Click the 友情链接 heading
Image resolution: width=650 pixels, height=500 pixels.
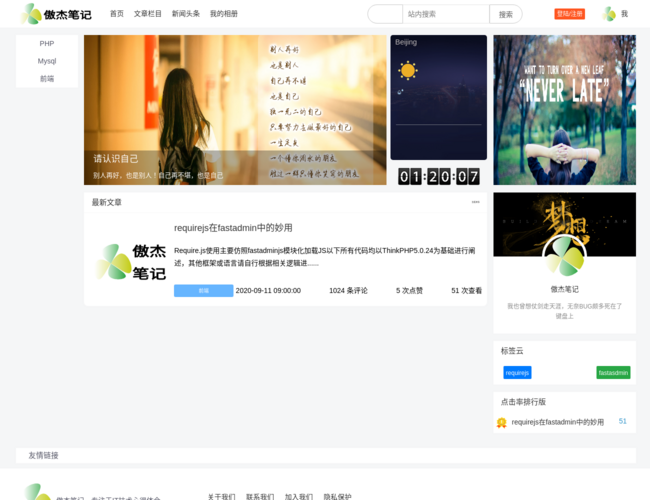click(44, 455)
